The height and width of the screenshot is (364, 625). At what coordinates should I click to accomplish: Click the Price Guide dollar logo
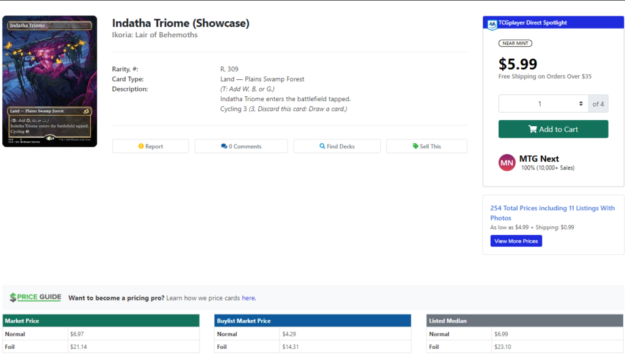coord(35,298)
